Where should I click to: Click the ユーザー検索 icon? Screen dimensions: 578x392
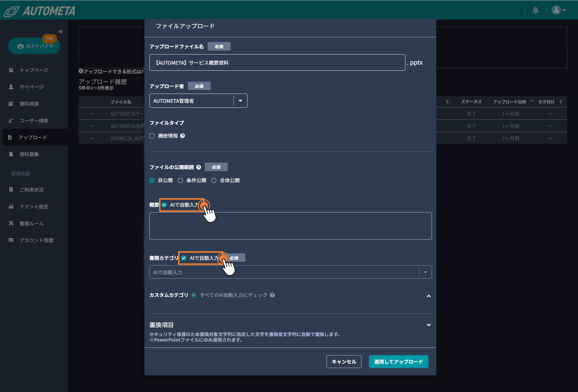tap(11, 120)
